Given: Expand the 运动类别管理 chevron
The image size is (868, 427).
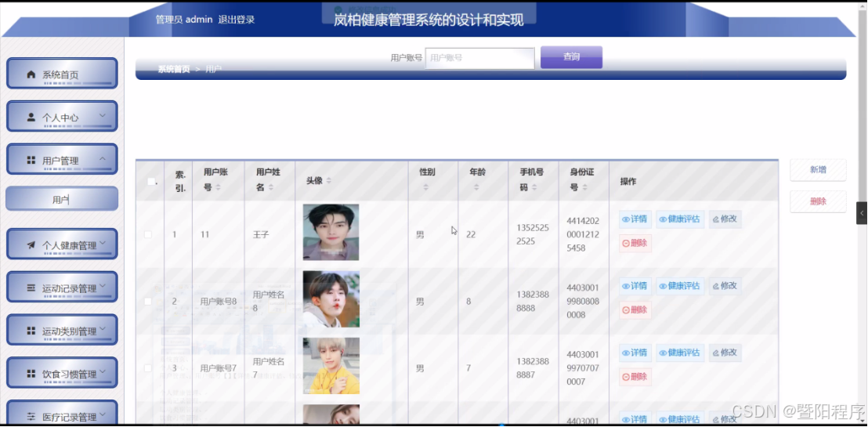Looking at the screenshot, I should point(103,329).
